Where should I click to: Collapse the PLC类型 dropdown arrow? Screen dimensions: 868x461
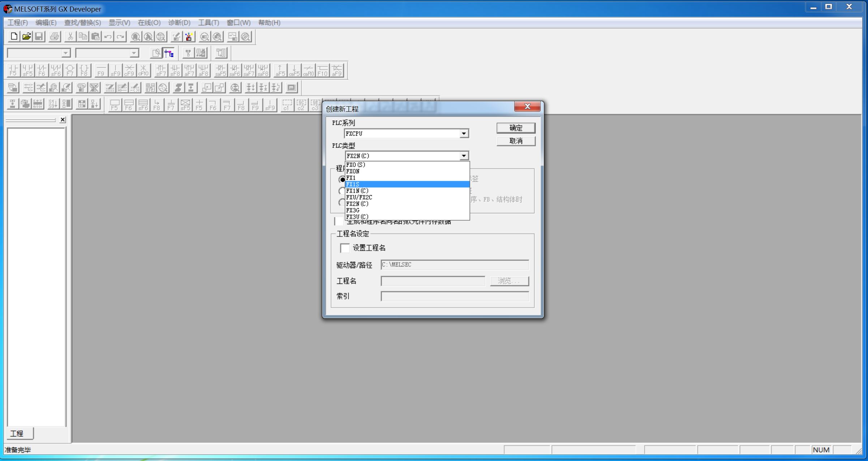tap(464, 156)
